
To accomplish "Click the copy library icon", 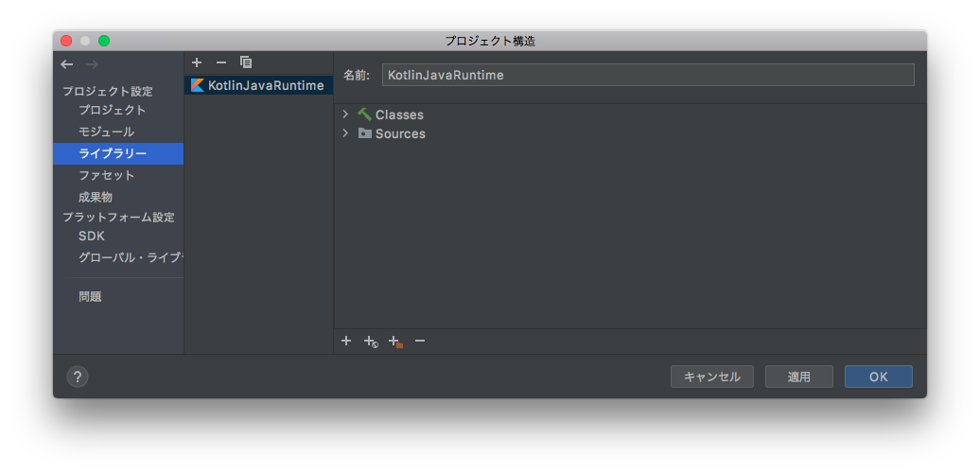I will (x=246, y=62).
